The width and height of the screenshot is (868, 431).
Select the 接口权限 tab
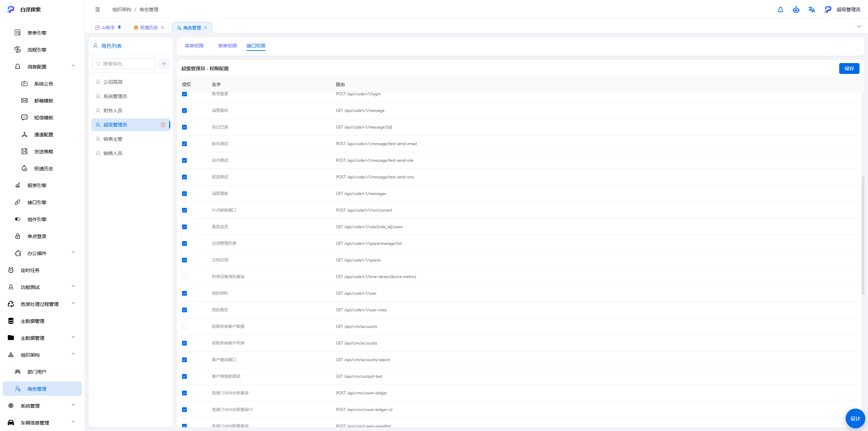click(x=256, y=46)
